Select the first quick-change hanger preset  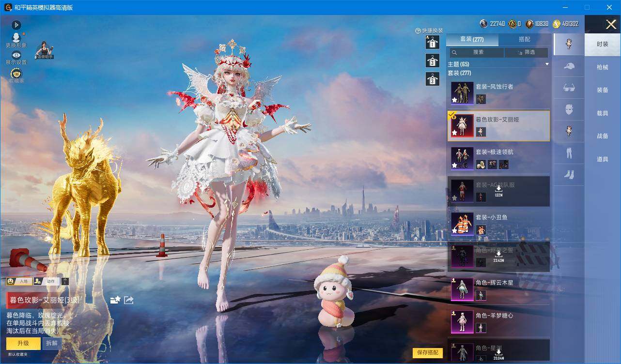click(x=433, y=43)
